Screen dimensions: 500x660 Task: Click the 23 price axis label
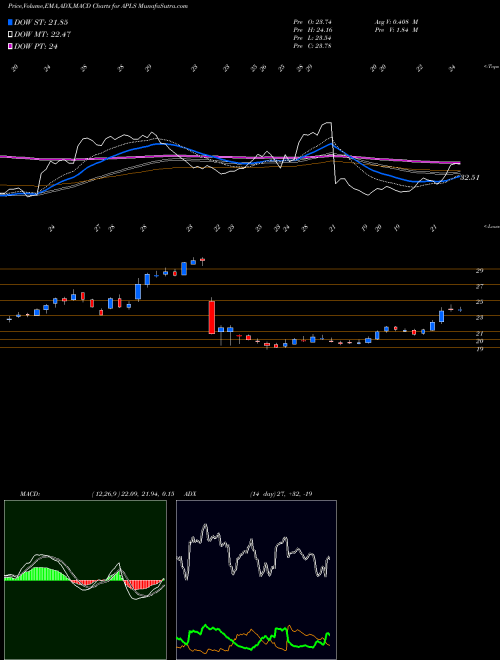(479, 318)
